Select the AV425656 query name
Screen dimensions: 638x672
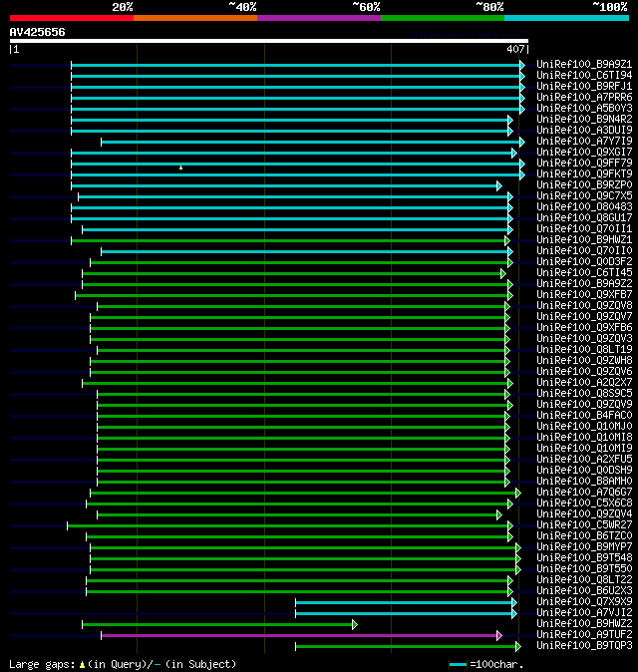pos(37,32)
